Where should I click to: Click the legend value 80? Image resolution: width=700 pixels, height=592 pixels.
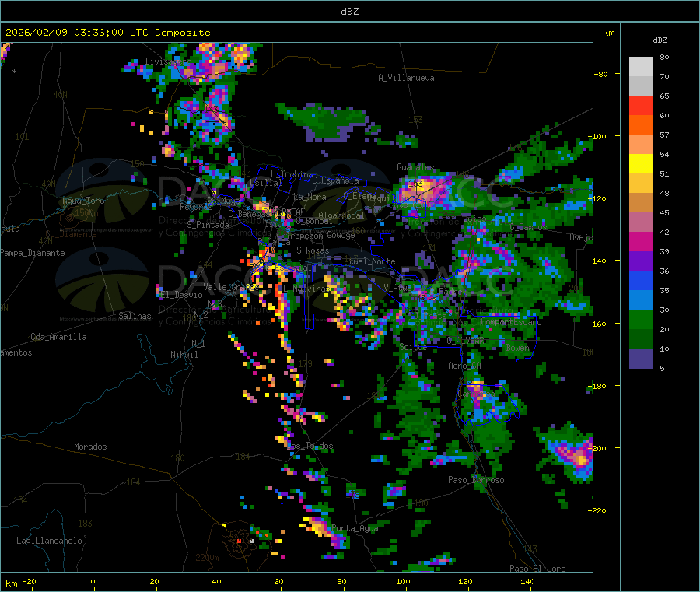click(x=664, y=57)
